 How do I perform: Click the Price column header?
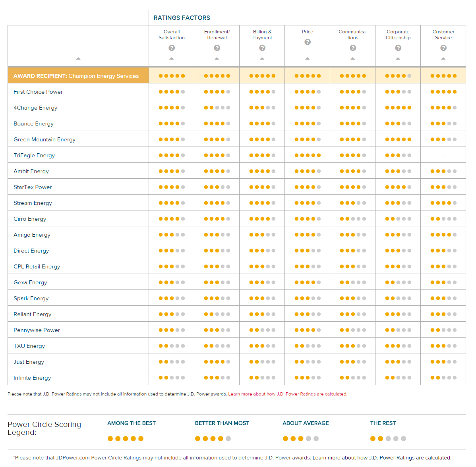[308, 31]
